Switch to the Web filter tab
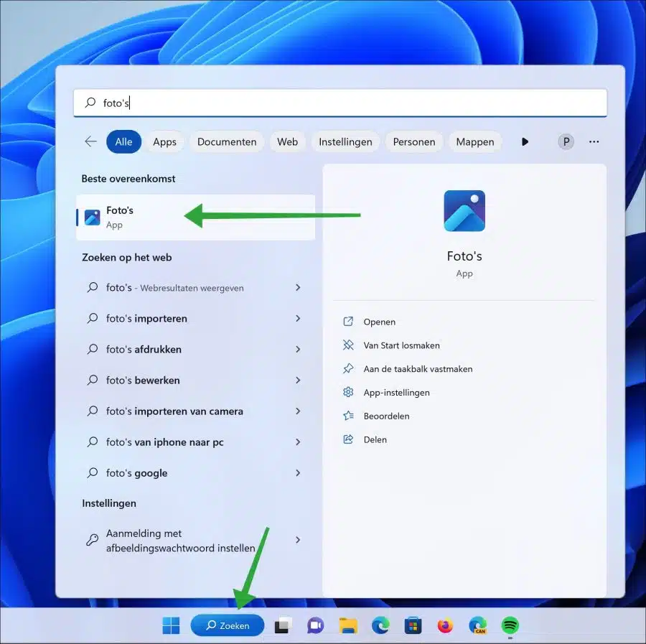Screen dimensions: 646x644 (x=288, y=141)
